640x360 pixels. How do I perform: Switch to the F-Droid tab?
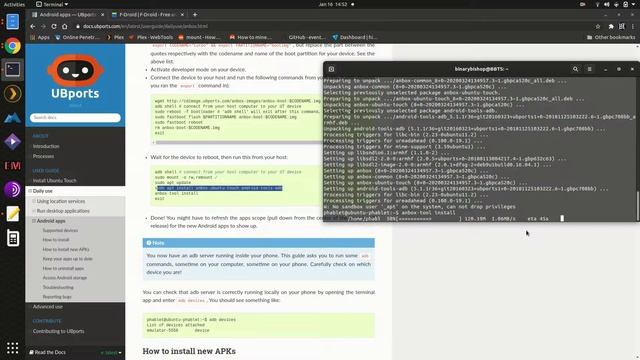(x=147, y=15)
